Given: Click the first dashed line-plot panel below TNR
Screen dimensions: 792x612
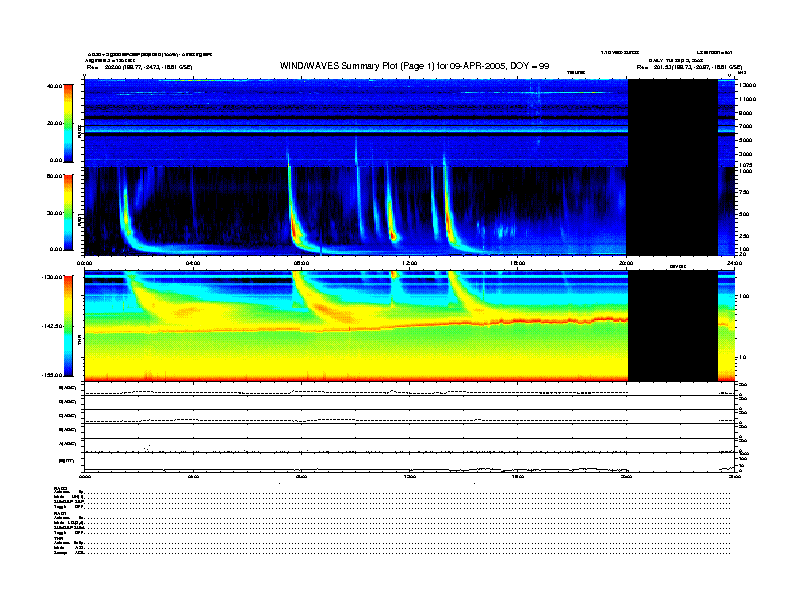Looking at the screenshot, I should (410, 389).
